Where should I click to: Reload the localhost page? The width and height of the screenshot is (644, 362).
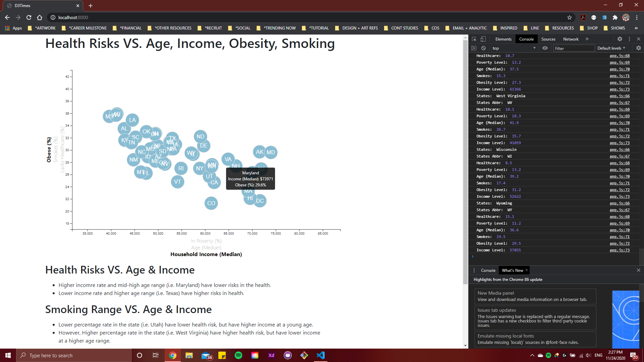[29, 17]
